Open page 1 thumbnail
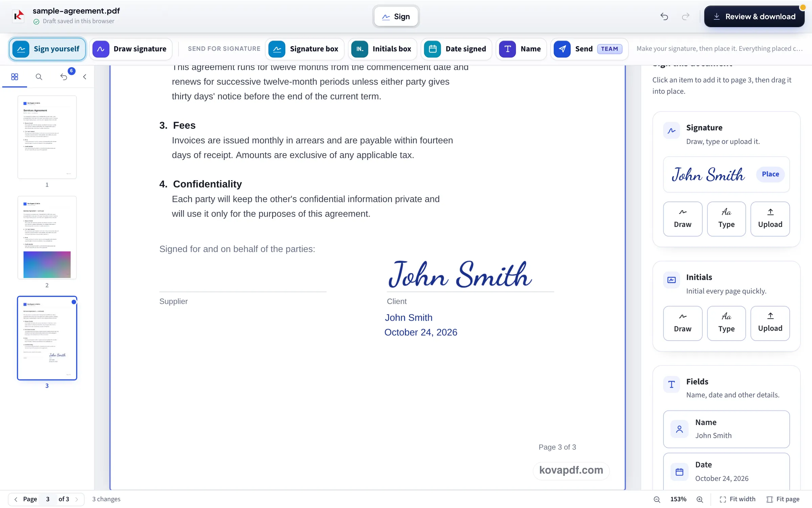This screenshot has height=508, width=812. point(47,137)
